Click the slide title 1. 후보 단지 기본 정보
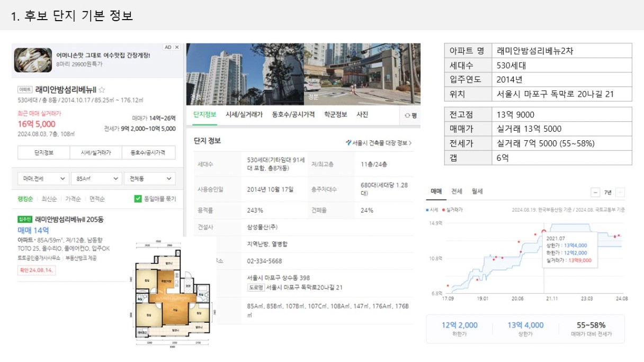Screen dimensions: 644x362 (72, 15)
